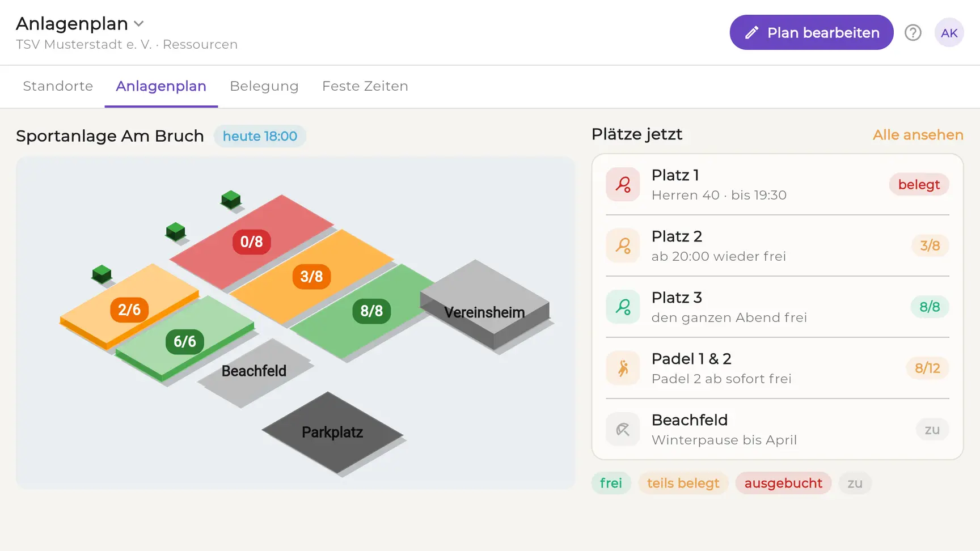
Task: Toggle the ausgebucht legend chip
Action: point(783,483)
